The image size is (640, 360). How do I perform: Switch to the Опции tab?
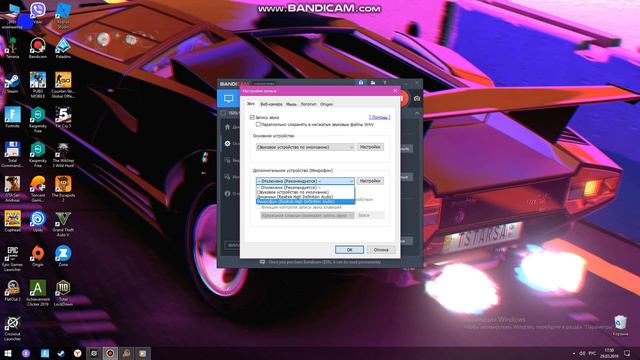pyautogui.click(x=326, y=104)
